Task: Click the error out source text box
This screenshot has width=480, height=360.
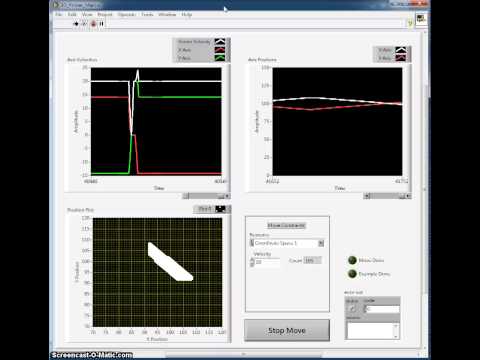Action: [x=370, y=330]
